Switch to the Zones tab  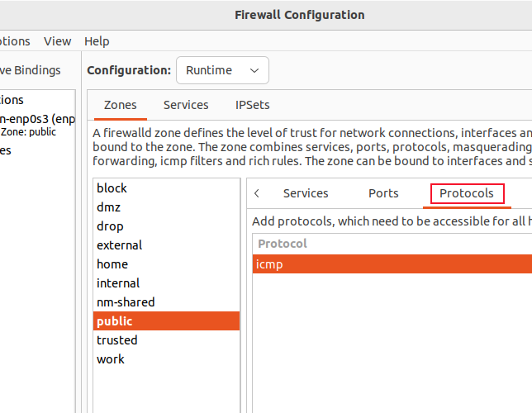(121, 105)
